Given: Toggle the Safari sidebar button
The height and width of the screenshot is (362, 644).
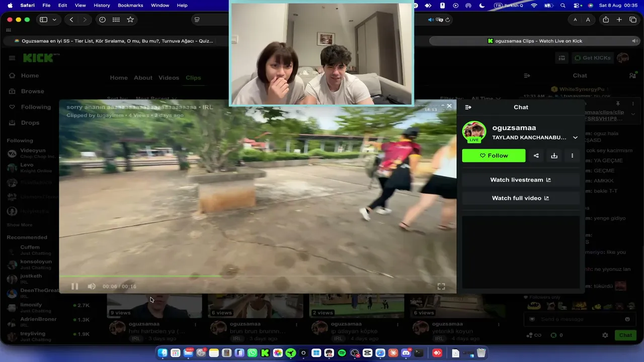Looking at the screenshot, I should tap(44, 20).
